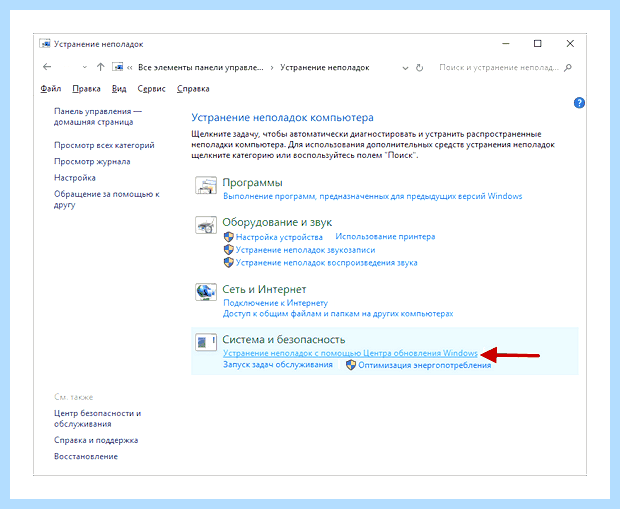The height and width of the screenshot is (509, 620).
Task: Launch Использование принтера troubleshooter
Action: point(385,237)
